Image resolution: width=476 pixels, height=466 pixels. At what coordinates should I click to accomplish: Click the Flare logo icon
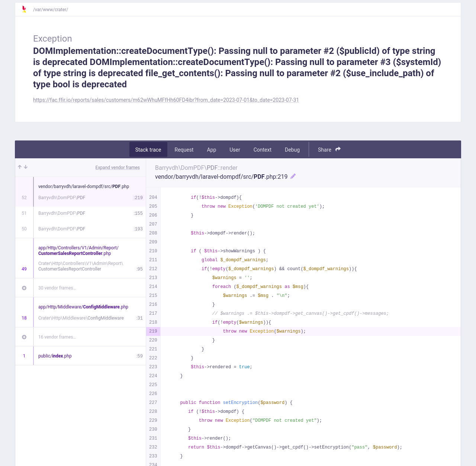coord(24,9)
